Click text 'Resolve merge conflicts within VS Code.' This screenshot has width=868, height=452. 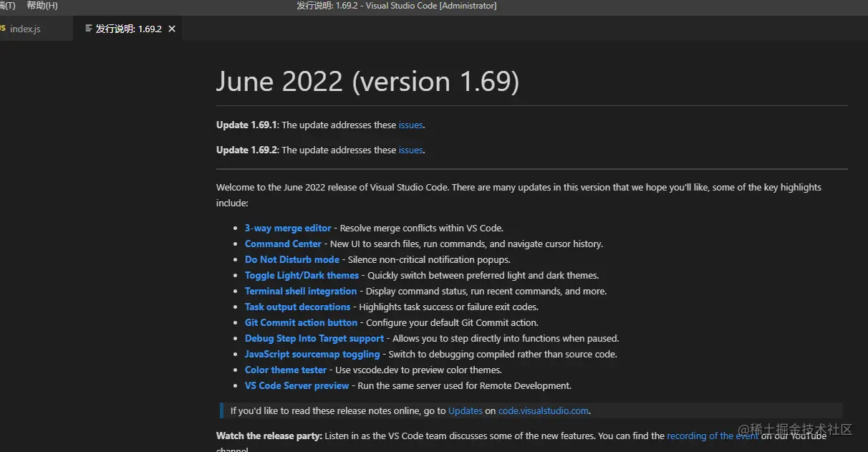click(422, 229)
